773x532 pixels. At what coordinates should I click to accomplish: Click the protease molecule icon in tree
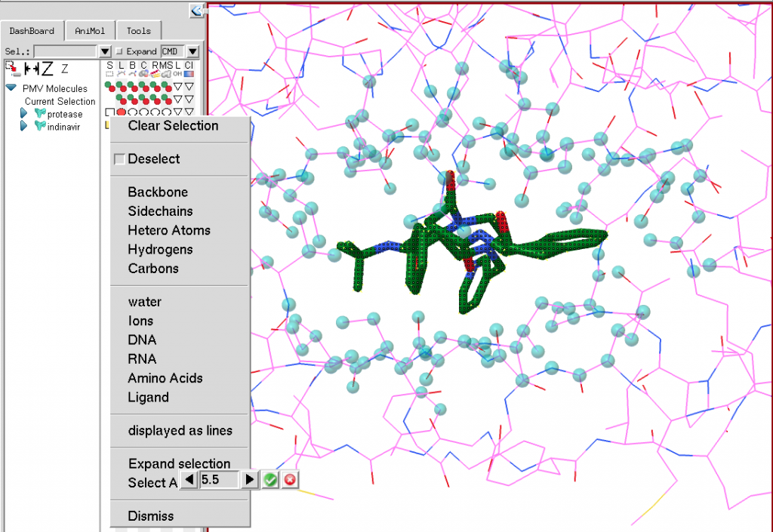point(40,114)
